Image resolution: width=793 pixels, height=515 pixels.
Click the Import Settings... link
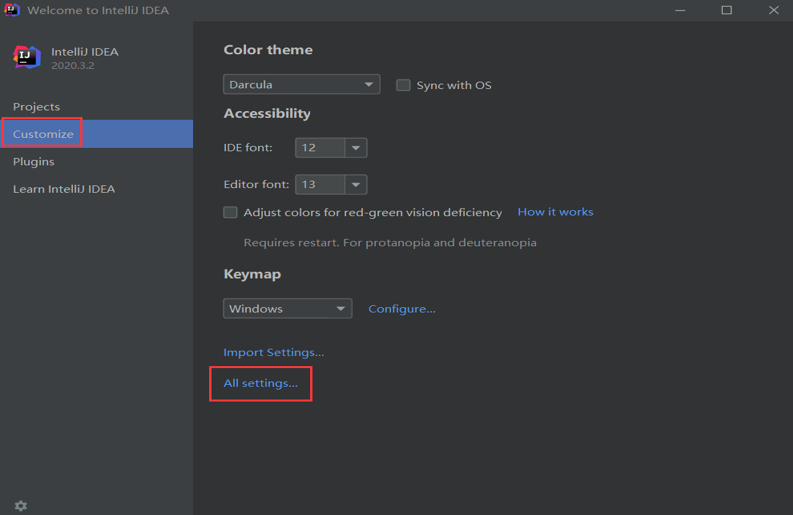click(x=274, y=352)
